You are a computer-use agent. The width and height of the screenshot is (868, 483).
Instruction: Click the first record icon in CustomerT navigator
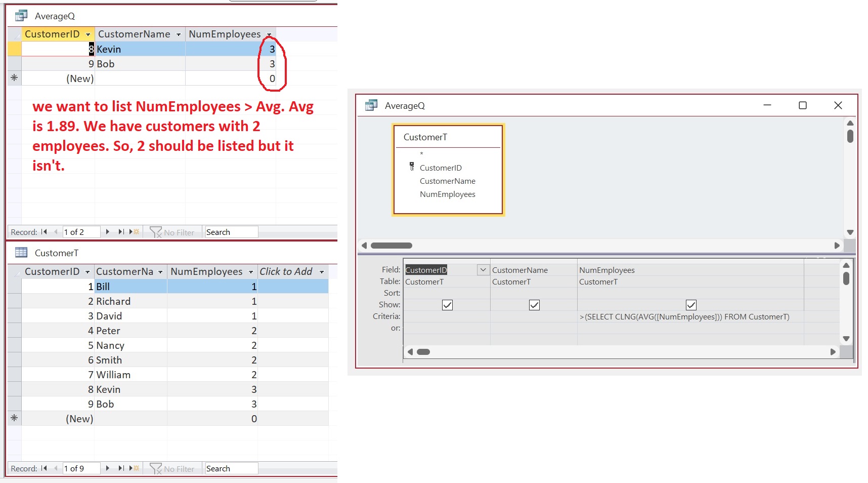click(x=44, y=468)
